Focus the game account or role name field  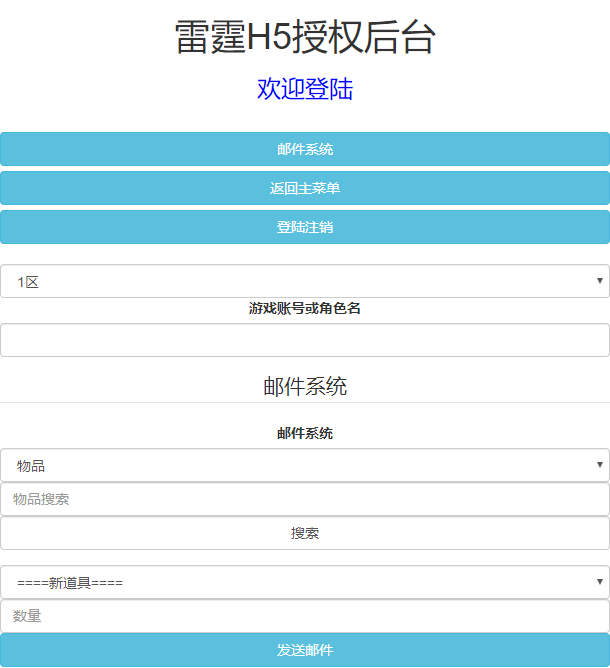[x=305, y=340]
